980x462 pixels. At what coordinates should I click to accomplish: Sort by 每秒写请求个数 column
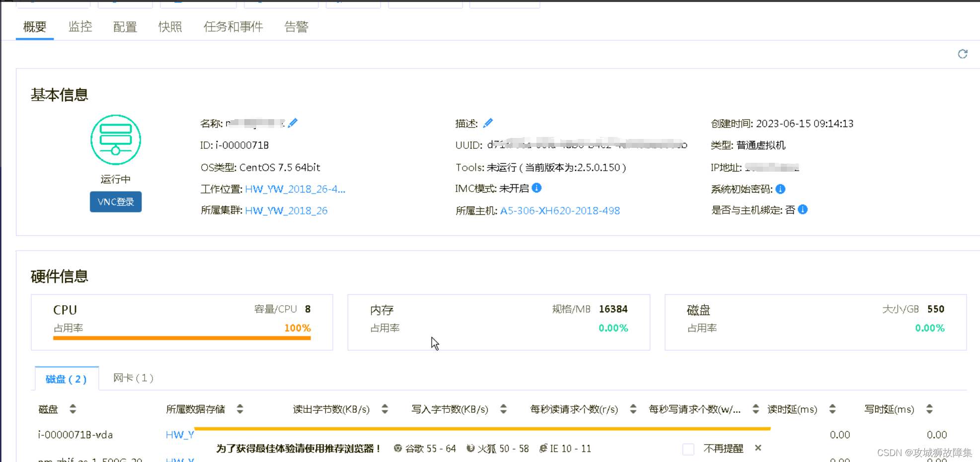[755, 409]
